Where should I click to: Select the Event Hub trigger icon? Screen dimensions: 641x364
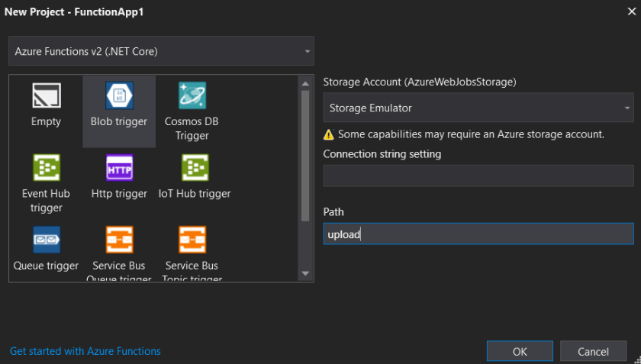[x=46, y=168]
